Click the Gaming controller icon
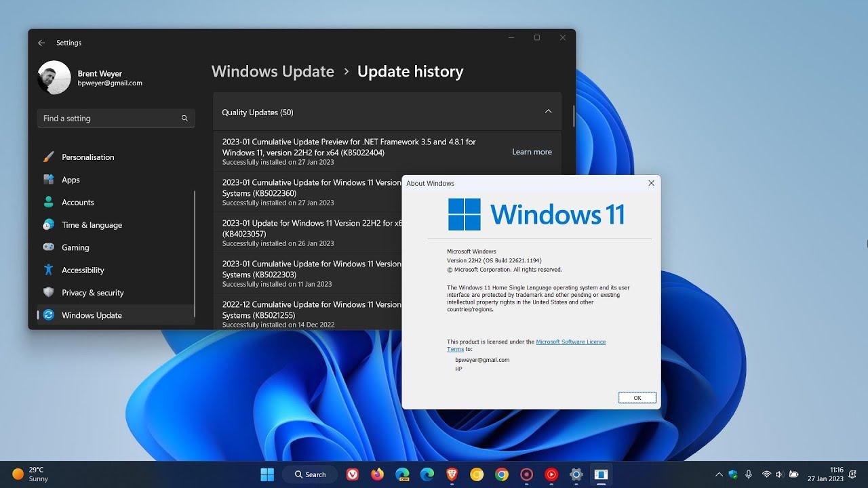The image size is (868, 488). (48, 247)
